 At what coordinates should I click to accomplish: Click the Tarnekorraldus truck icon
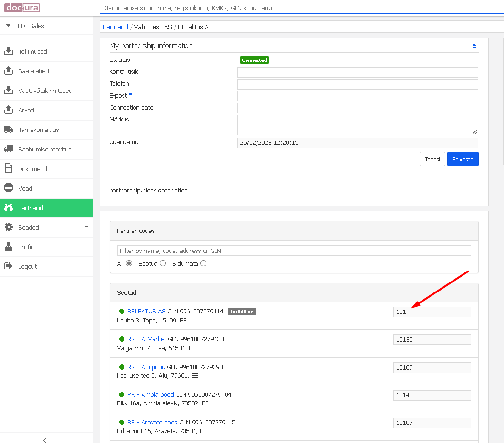point(9,130)
